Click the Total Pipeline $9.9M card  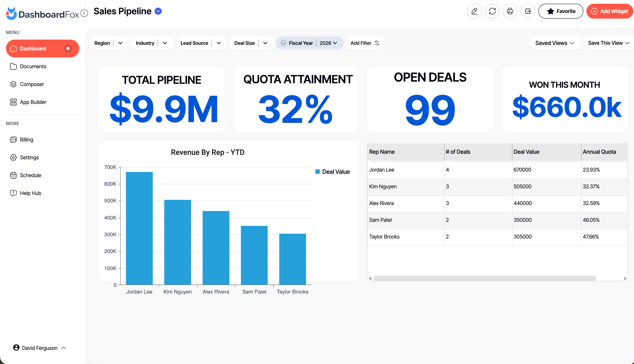161,99
